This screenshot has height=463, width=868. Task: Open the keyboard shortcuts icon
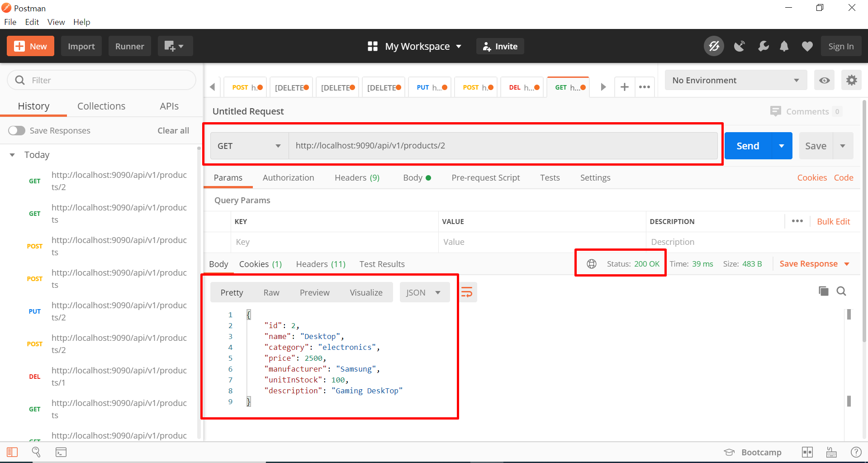click(831, 452)
